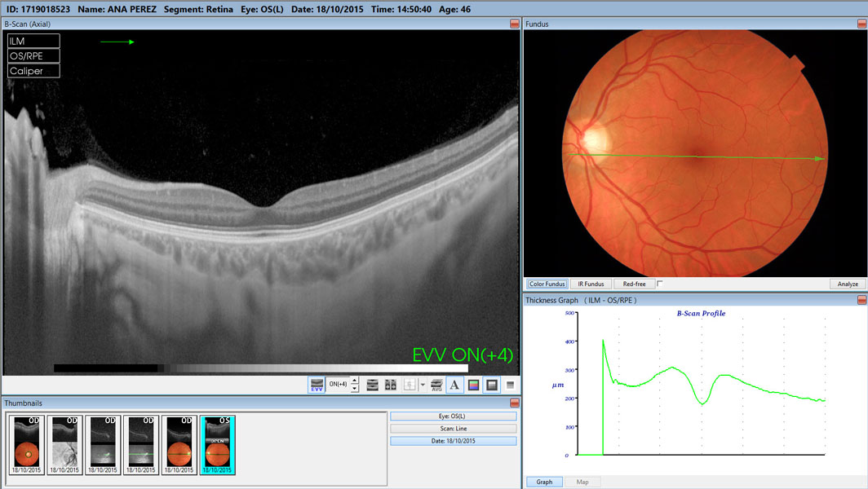
Task: Click the stacked B-scan layout icon
Action: click(373, 385)
